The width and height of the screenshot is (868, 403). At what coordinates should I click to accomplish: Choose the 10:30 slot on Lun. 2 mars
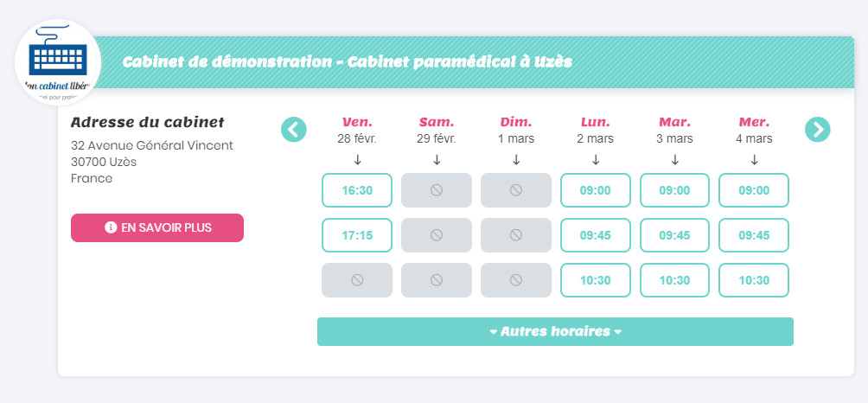[596, 280]
